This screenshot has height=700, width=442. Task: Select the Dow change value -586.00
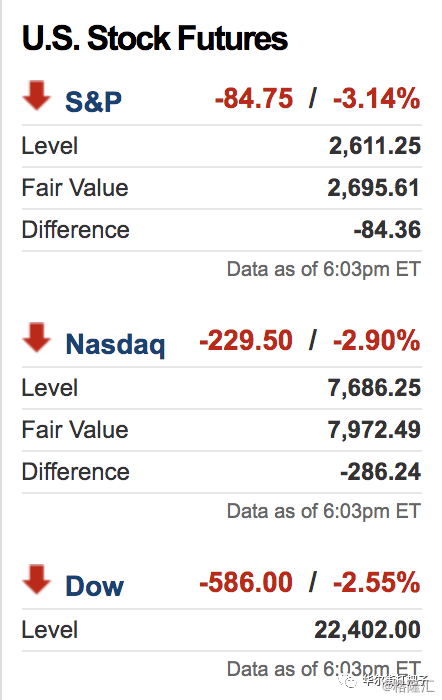[246, 582]
